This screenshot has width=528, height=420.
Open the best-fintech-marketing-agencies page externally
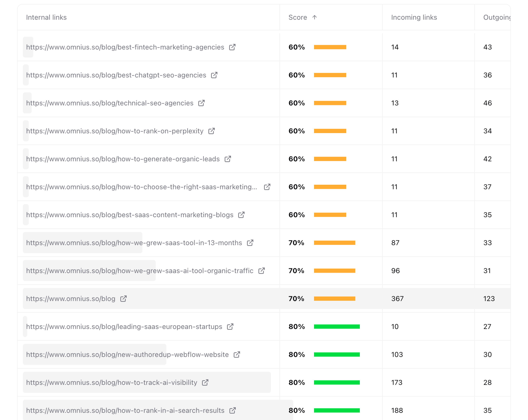(x=232, y=47)
